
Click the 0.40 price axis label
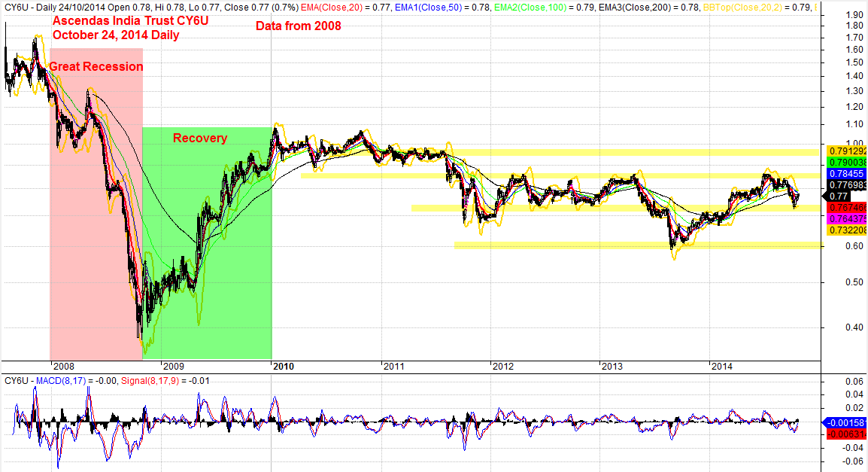(854, 327)
